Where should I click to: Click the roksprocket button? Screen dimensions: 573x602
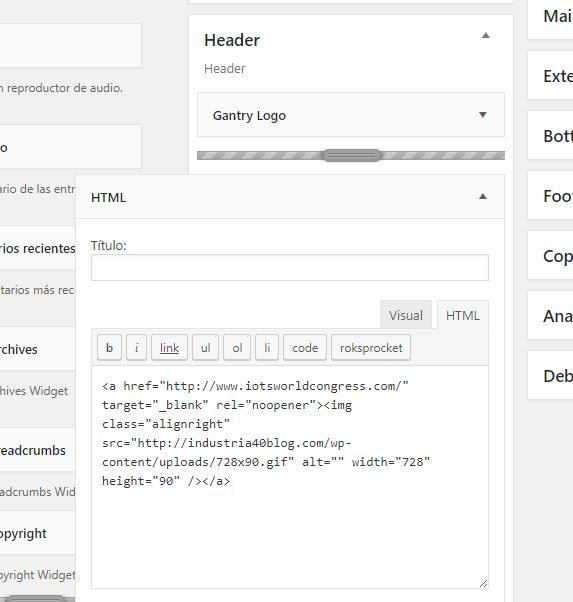371,347
